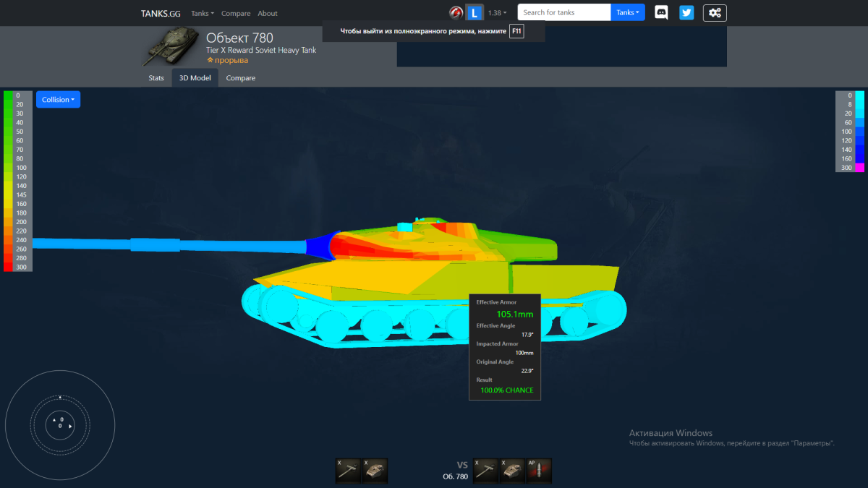Open the Compare link in top navbar

click(x=236, y=13)
